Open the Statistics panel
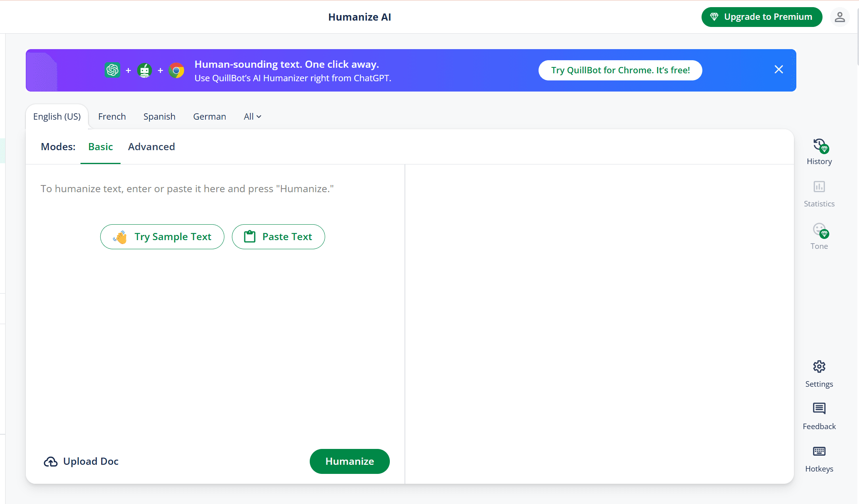The image size is (859, 504). [819, 193]
